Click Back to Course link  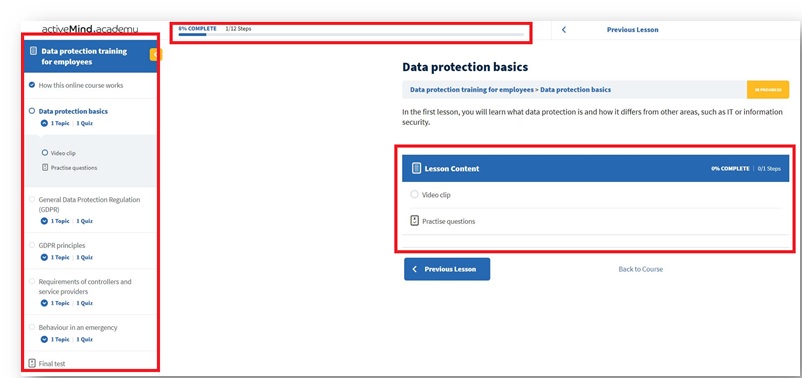640,269
